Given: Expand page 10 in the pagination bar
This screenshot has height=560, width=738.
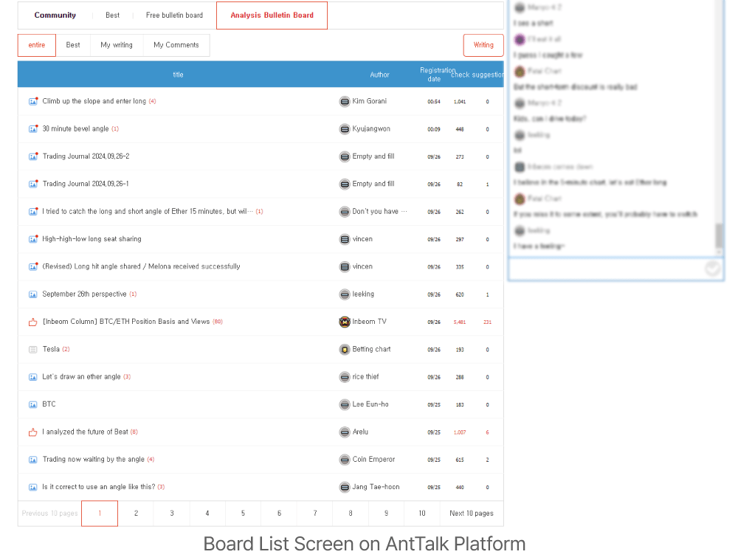Looking at the screenshot, I should (421, 513).
